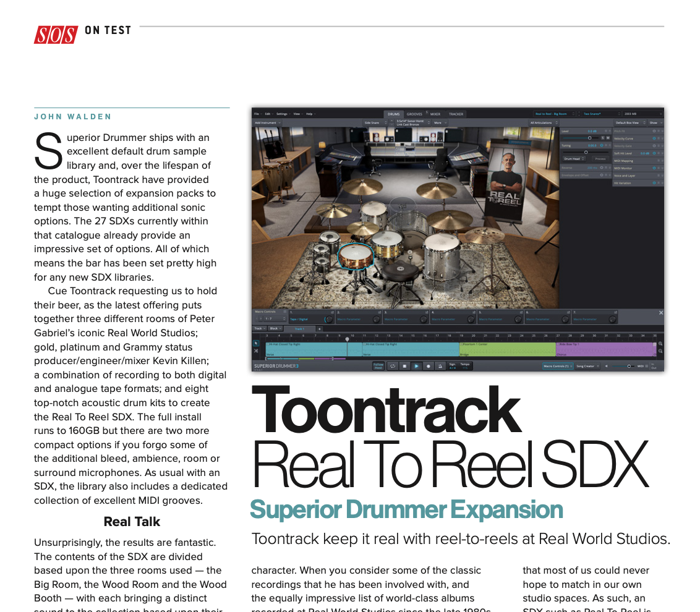This screenshot has height=612, width=700.
Task: Open the Add Instrument dropdown
Action: pos(267,122)
